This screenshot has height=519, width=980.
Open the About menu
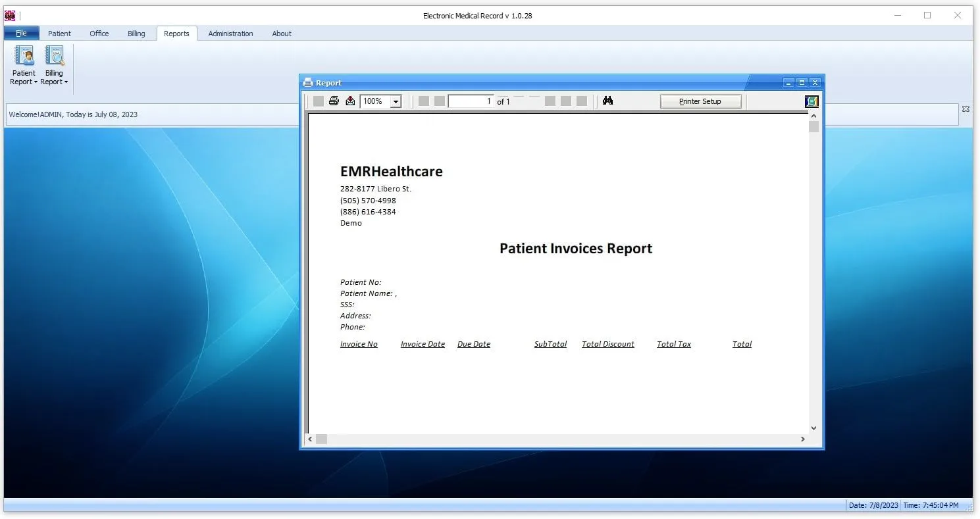click(282, 33)
